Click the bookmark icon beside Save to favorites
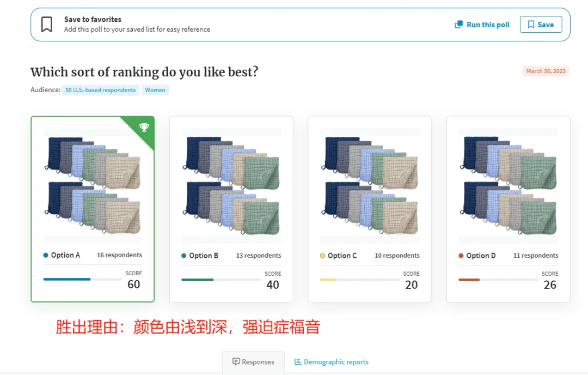588x375 pixels. 46,25
